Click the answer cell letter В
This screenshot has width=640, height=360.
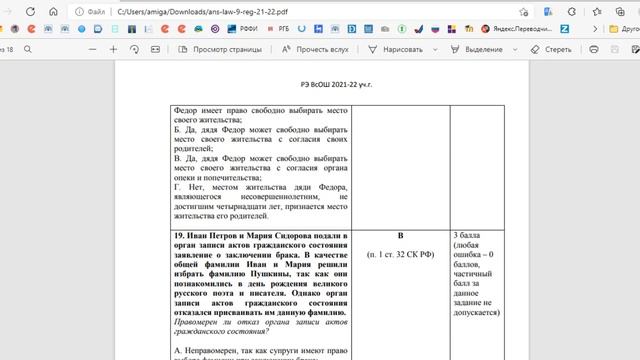point(400,236)
